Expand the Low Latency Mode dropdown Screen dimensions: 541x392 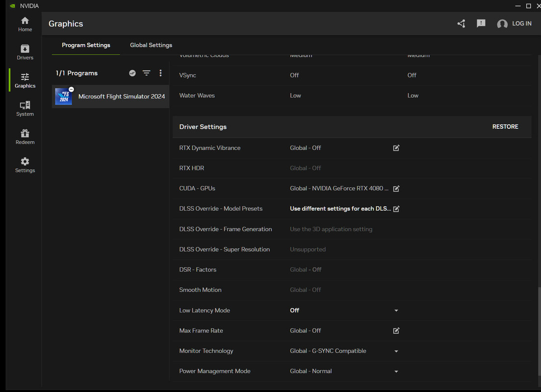[396, 311]
